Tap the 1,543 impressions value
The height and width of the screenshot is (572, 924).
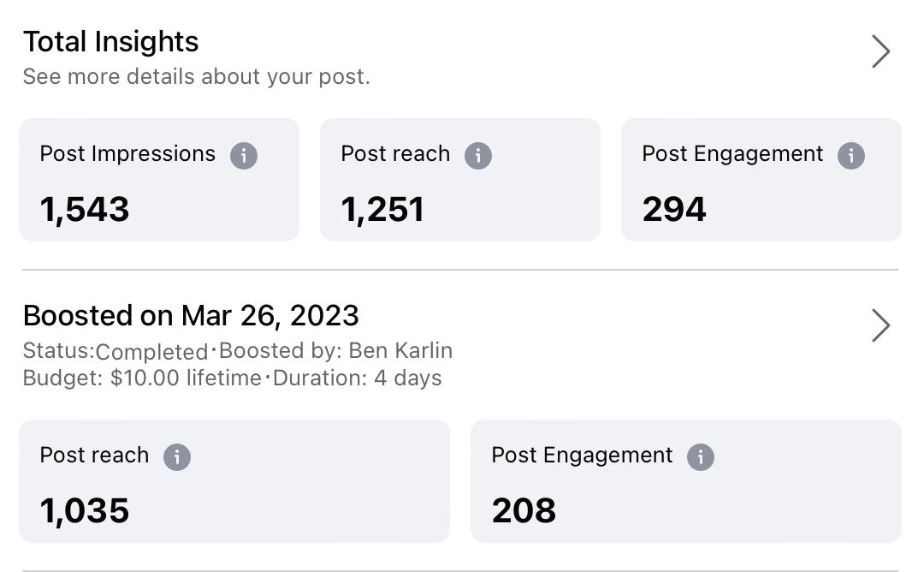pyautogui.click(x=85, y=210)
